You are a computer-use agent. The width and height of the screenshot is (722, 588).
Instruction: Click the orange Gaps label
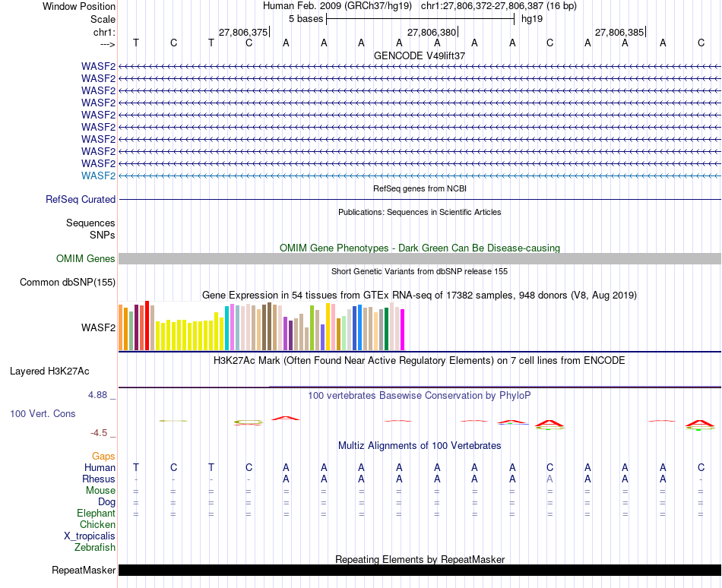pos(103,456)
